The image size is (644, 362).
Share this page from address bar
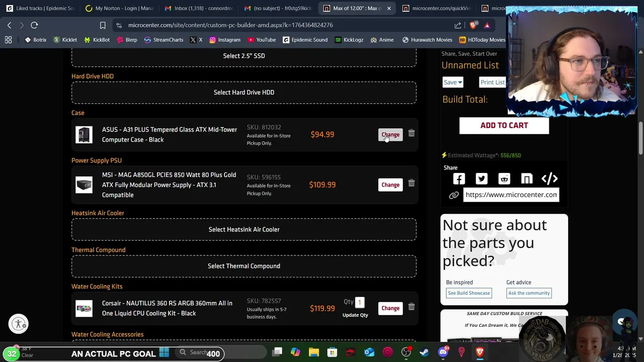point(458,25)
